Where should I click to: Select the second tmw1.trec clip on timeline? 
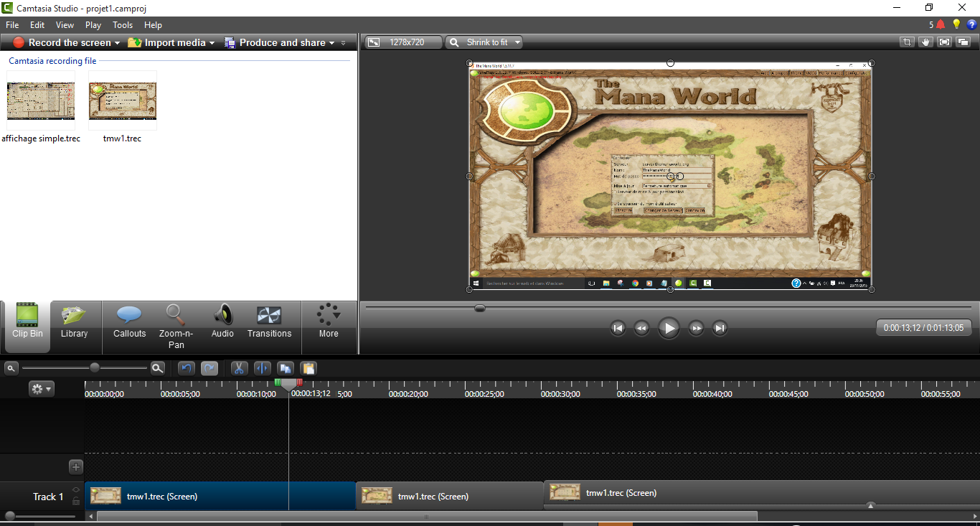[x=450, y=496]
